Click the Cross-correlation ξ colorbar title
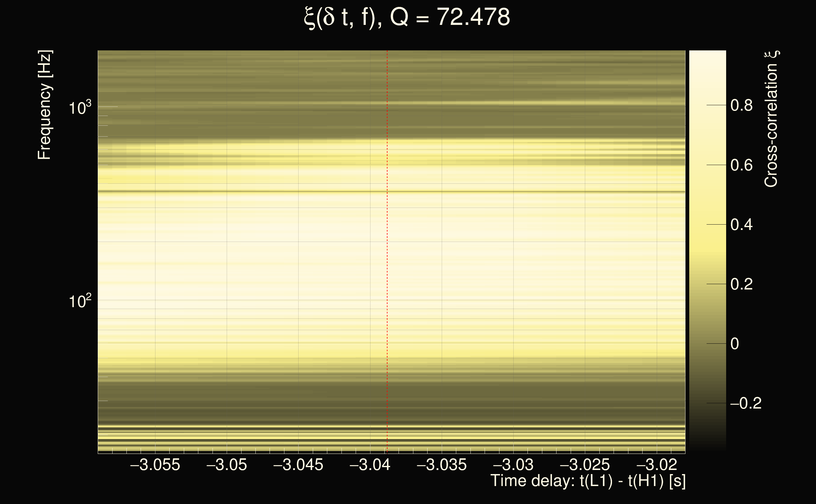 pyautogui.click(x=771, y=119)
